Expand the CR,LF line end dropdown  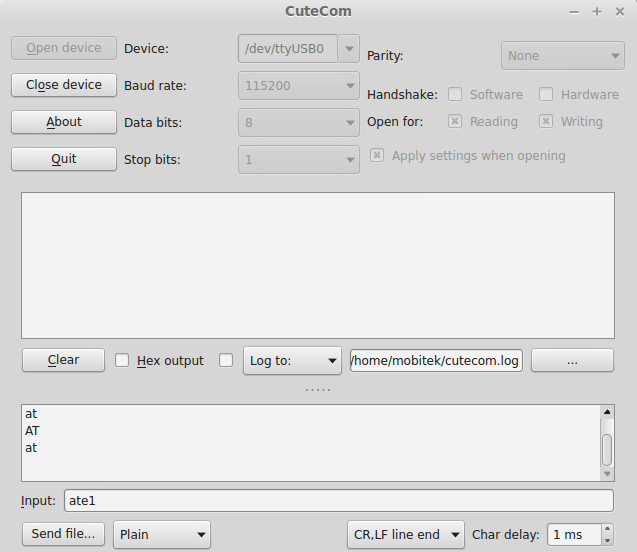[x=405, y=534]
